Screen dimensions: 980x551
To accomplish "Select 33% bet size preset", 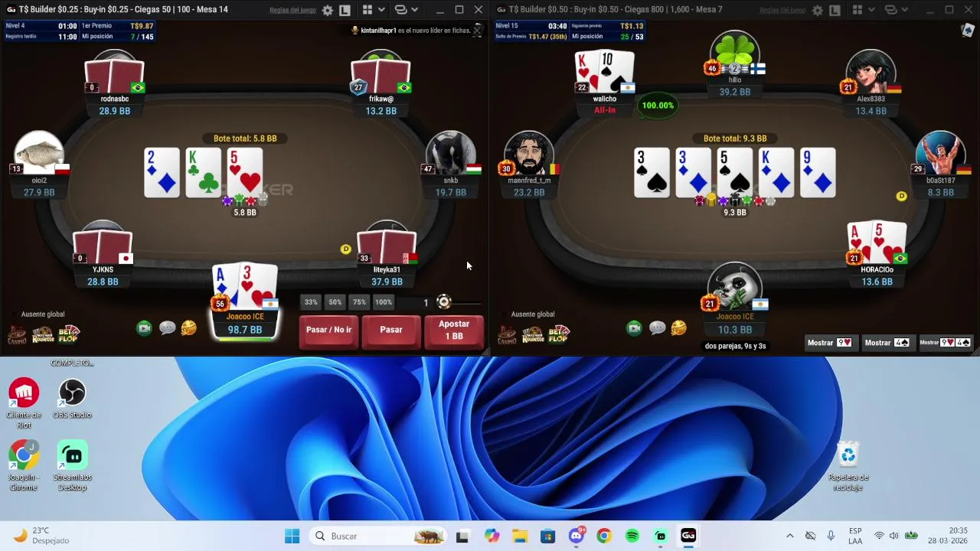I will tap(311, 302).
